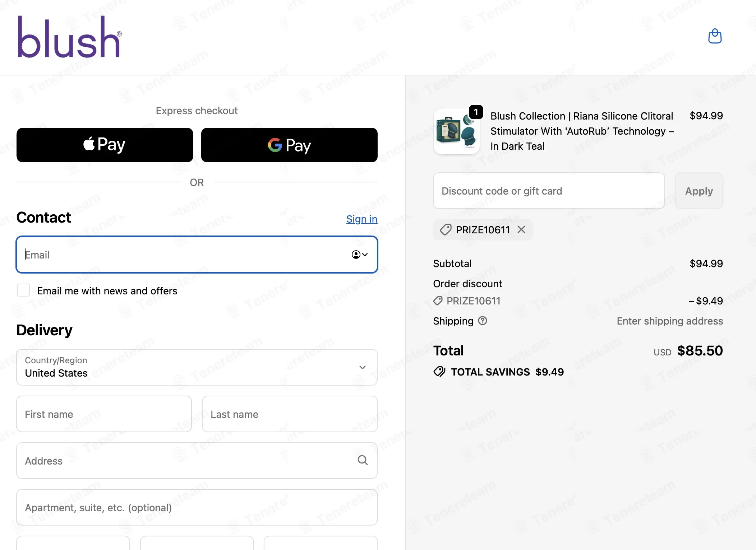756x550 pixels.
Task: Click the Subtotal amount $94.99
Action: pos(706,264)
